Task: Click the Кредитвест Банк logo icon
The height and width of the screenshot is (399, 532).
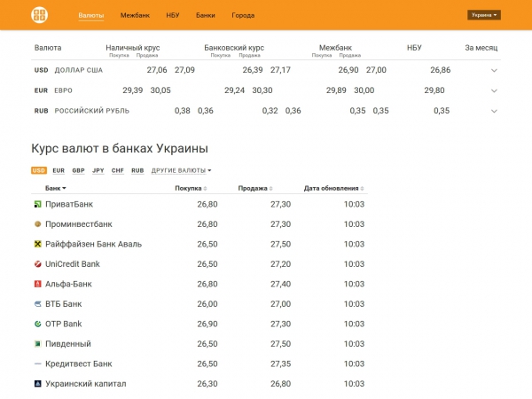Action: click(x=37, y=364)
